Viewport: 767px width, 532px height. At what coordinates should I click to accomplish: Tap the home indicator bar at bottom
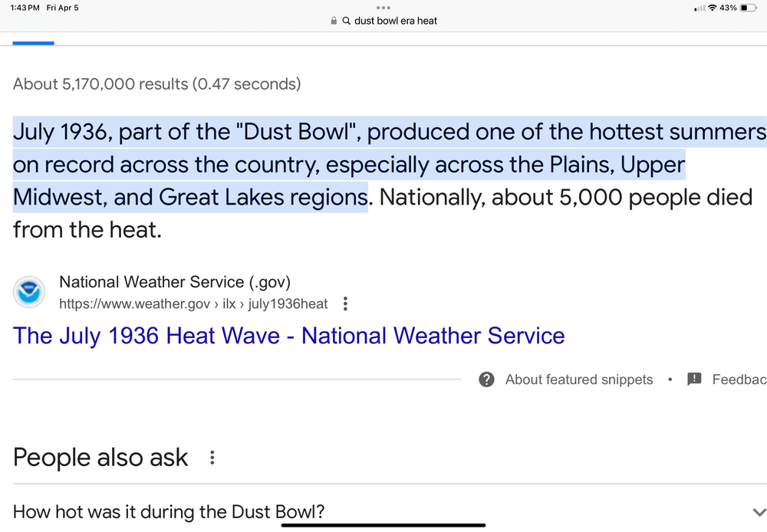(383, 526)
